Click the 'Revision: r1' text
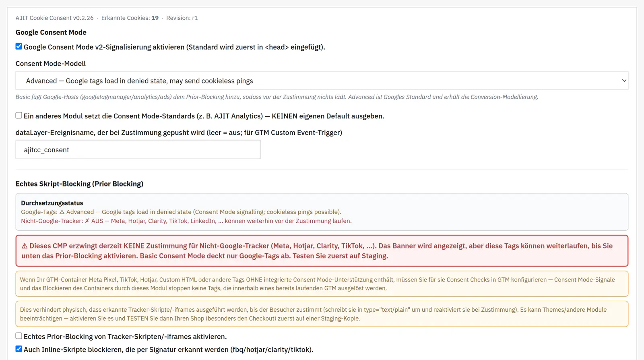The height and width of the screenshot is (360, 644). 182,18
